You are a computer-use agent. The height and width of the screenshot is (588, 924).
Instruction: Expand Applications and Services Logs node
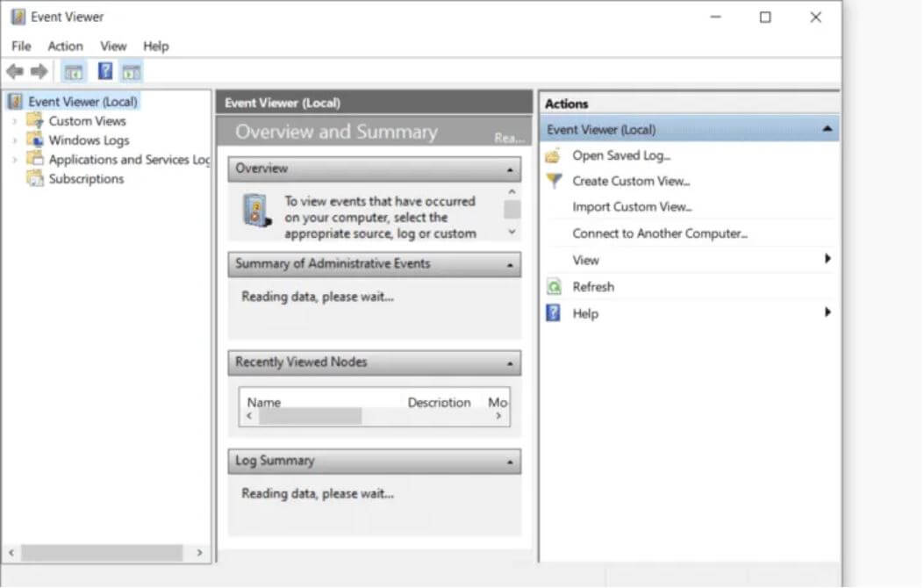tap(14, 160)
